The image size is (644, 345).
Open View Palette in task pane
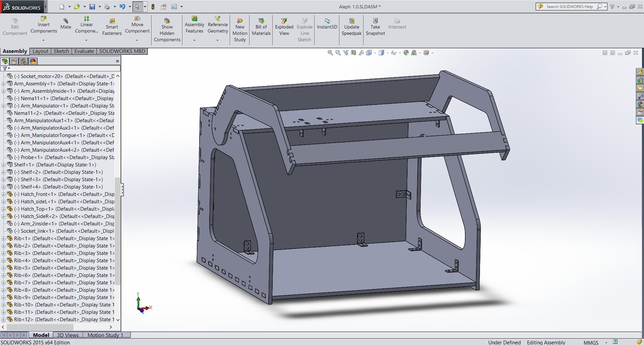[640, 96]
